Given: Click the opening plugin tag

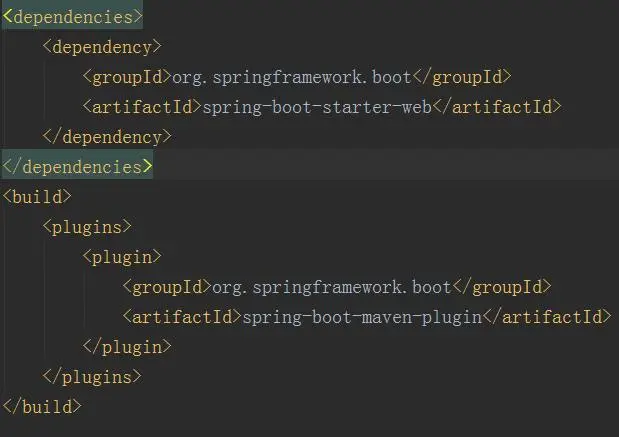Looking at the screenshot, I should [x=122, y=257].
